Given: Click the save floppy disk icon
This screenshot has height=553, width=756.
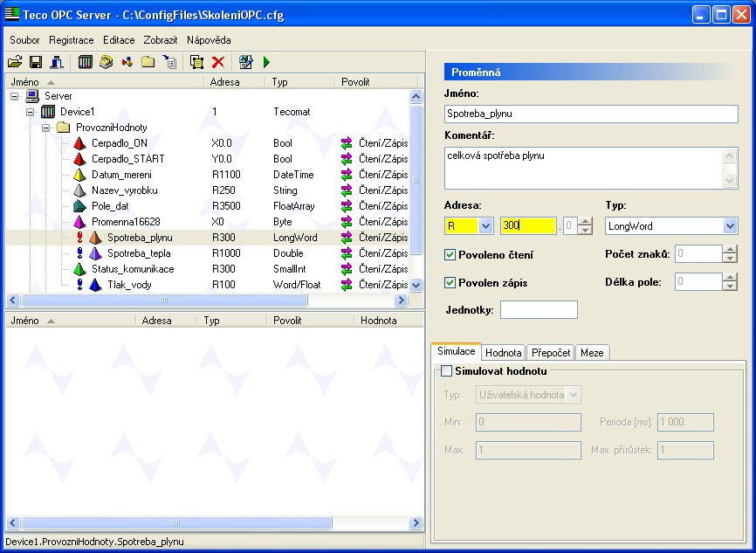Looking at the screenshot, I should pos(36,62).
